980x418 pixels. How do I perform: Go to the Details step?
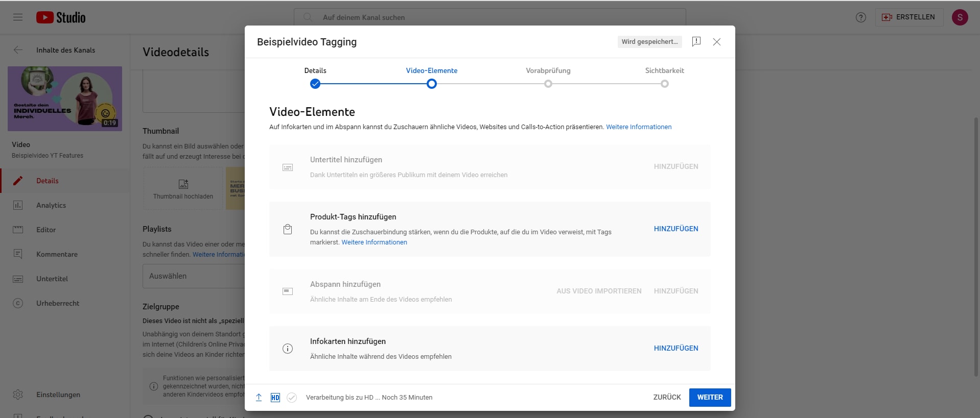[315, 70]
